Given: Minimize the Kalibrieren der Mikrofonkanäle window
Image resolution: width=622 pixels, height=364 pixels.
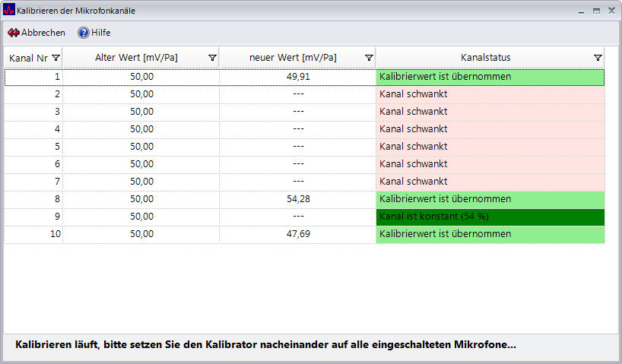Looking at the screenshot, I should click(x=582, y=11).
